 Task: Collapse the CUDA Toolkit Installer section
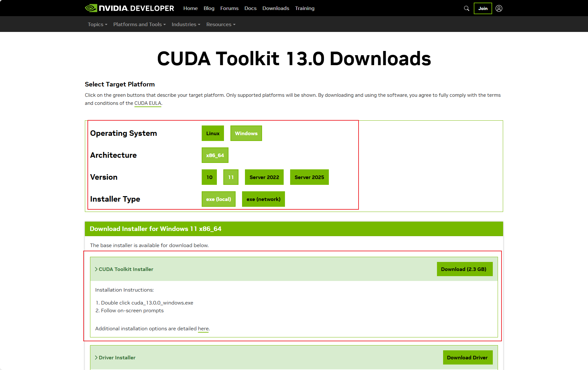coord(124,269)
